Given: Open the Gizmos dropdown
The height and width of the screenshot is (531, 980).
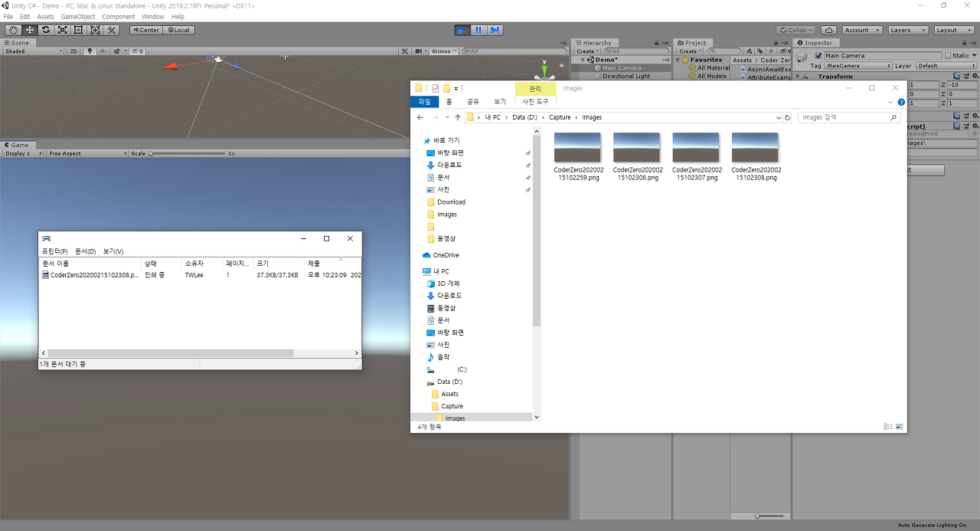Looking at the screenshot, I should coord(444,51).
